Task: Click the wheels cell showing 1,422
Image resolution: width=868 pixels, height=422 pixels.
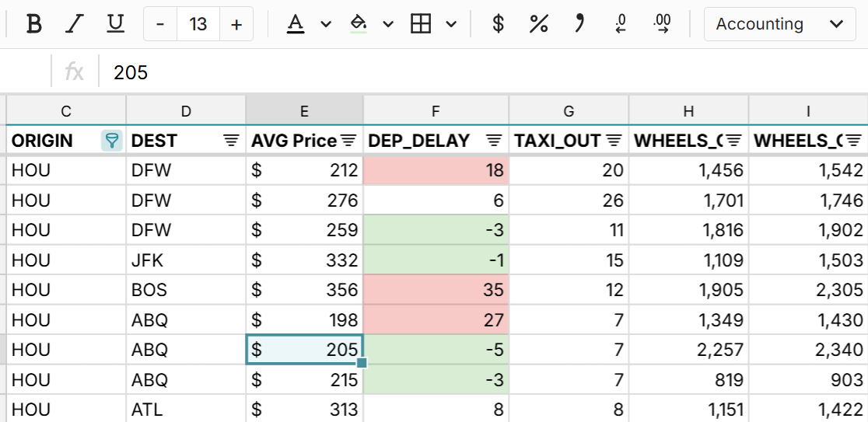Action: pyautogui.click(x=808, y=410)
